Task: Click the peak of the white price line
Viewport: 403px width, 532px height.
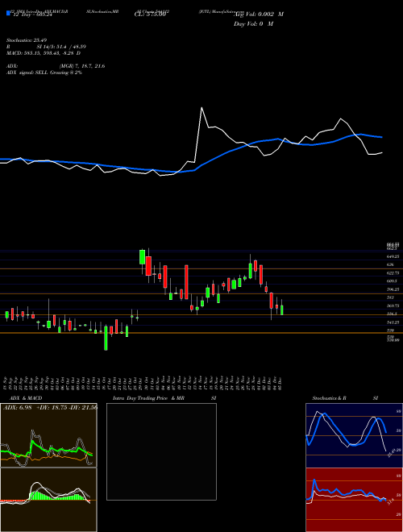Action: [x=201, y=108]
